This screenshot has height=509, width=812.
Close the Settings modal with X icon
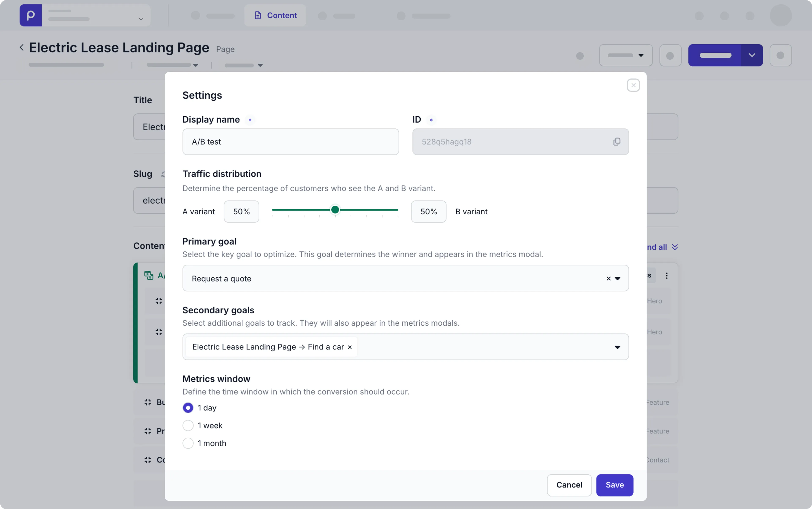point(633,85)
